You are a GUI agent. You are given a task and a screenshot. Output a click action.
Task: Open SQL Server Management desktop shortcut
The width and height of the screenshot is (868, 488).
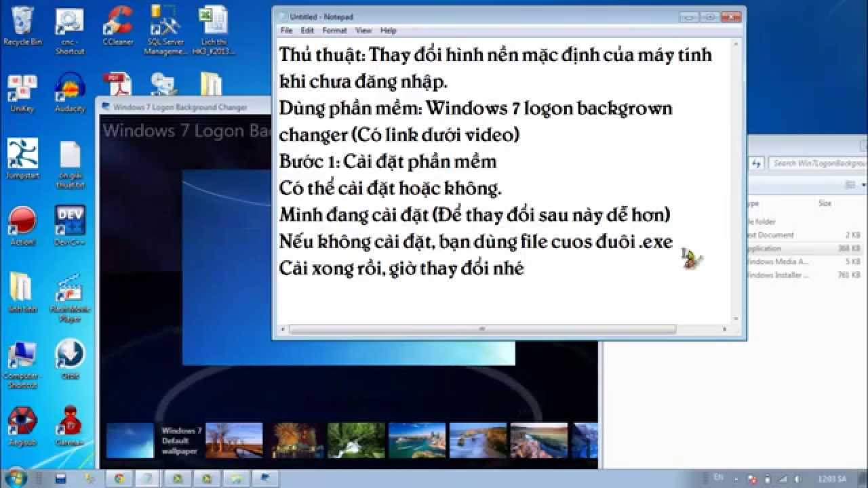pos(165,30)
